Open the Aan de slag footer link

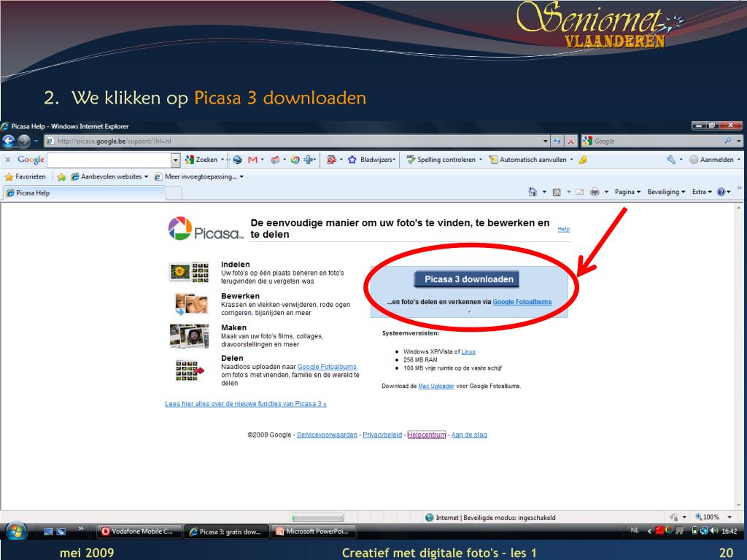coord(469,435)
